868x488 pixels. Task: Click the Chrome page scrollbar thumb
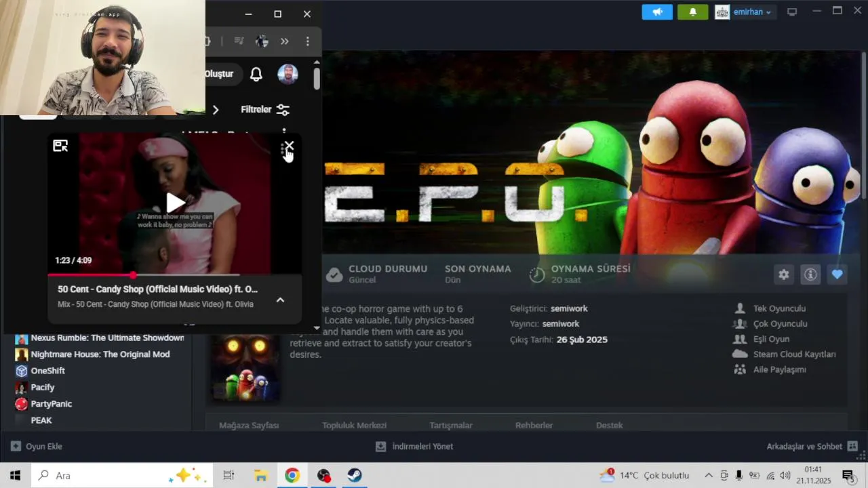317,78
